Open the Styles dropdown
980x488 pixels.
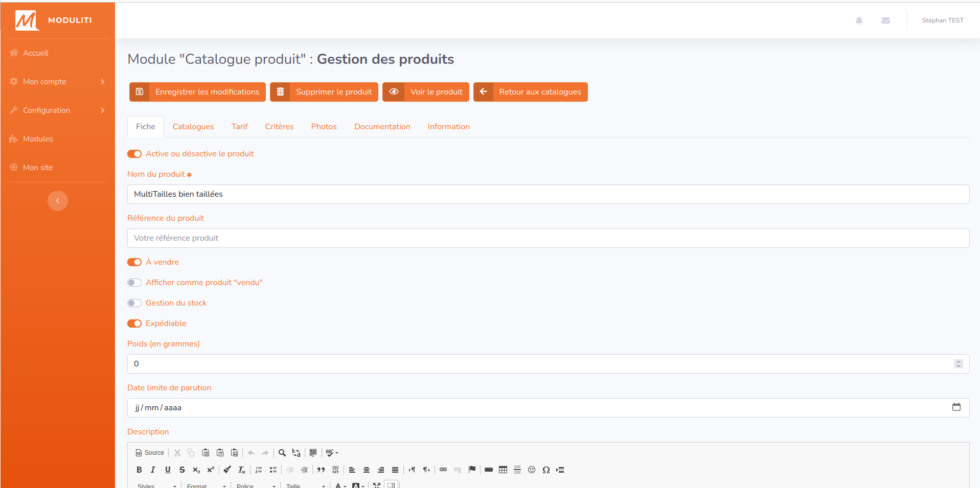(x=156, y=485)
